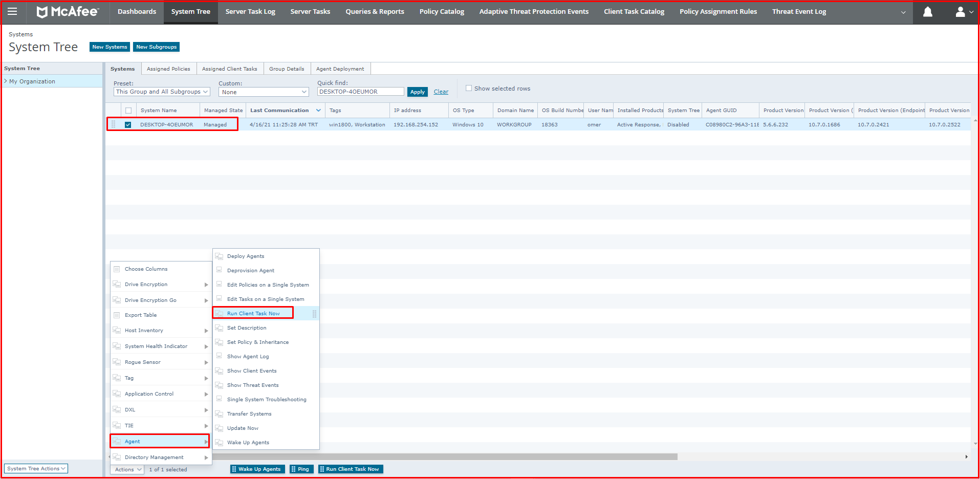Open the notifications bell icon
The width and height of the screenshot is (980, 479).
[927, 12]
